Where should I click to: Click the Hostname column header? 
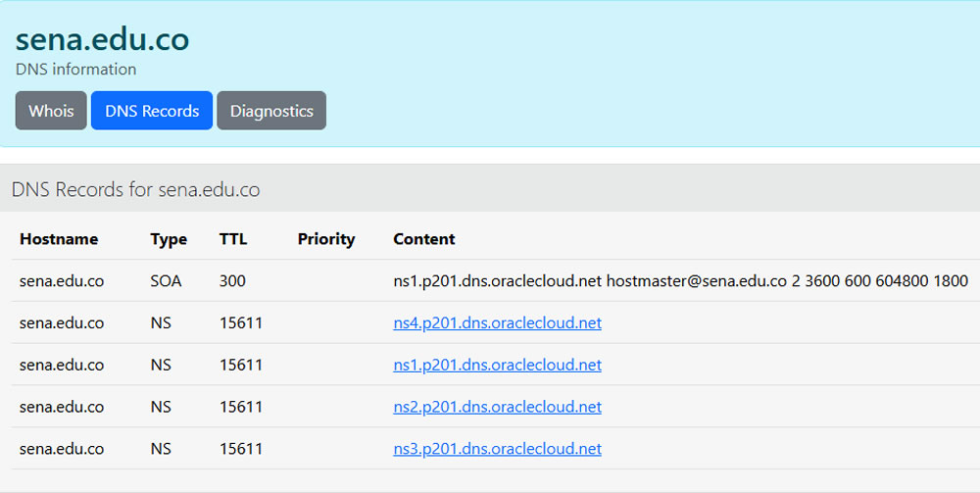[59, 239]
